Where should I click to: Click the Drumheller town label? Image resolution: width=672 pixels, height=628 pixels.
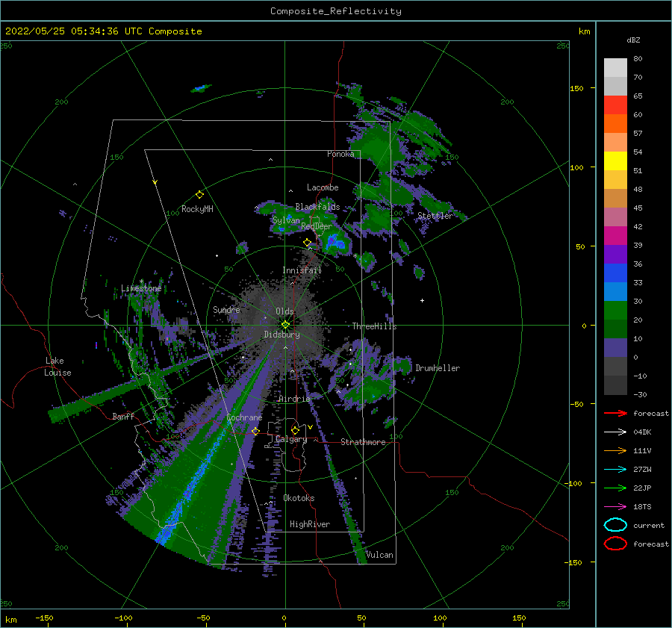point(438,368)
